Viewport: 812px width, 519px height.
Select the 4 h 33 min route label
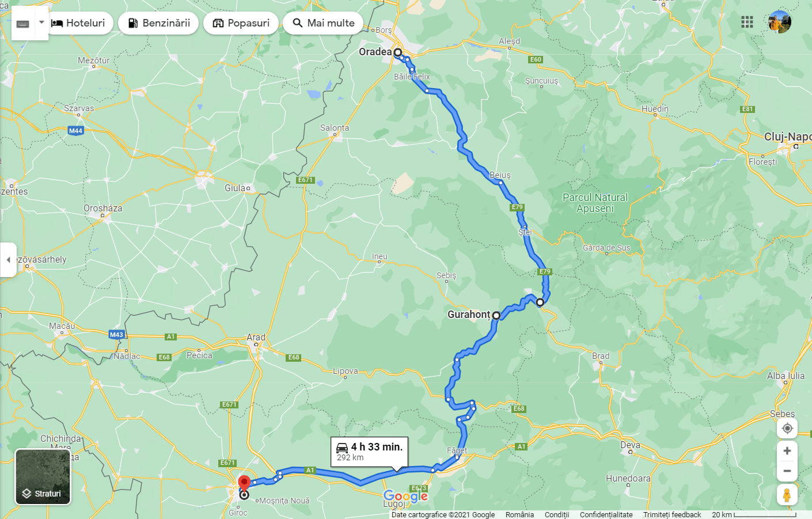[x=370, y=452]
